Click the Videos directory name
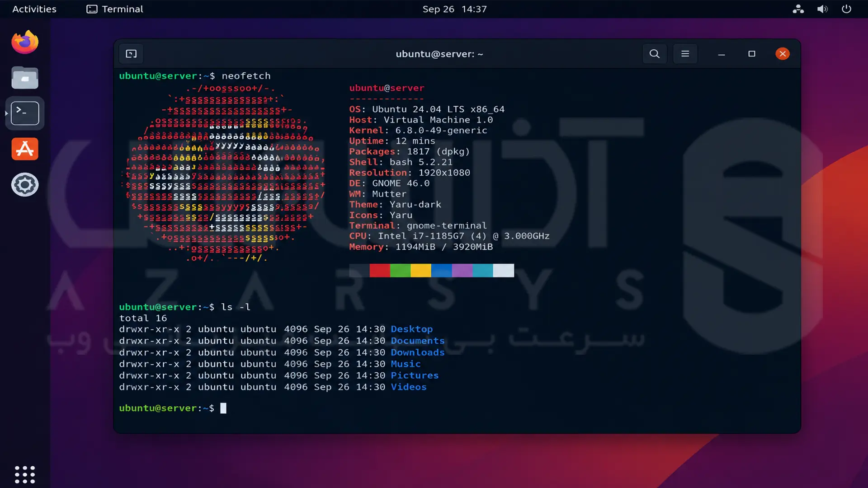The height and width of the screenshot is (488, 868). coord(409,387)
